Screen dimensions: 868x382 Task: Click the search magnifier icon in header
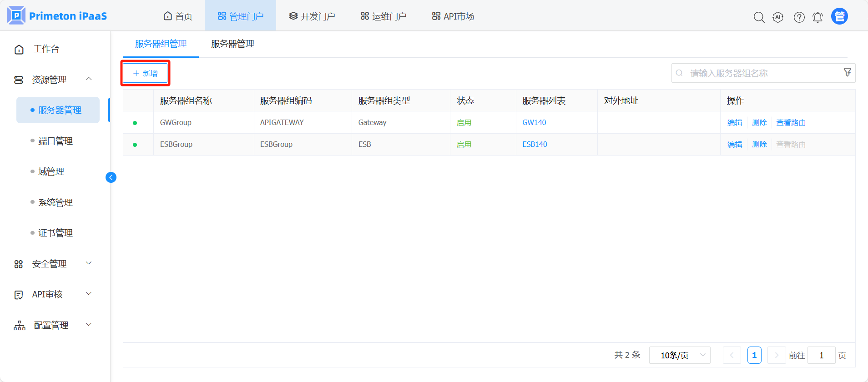[759, 17]
